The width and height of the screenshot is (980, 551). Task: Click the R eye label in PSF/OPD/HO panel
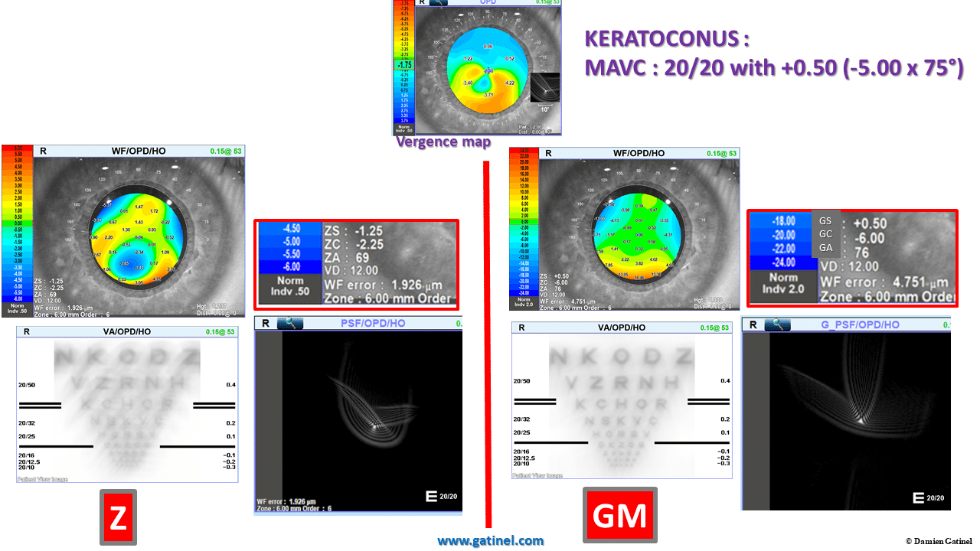265,323
